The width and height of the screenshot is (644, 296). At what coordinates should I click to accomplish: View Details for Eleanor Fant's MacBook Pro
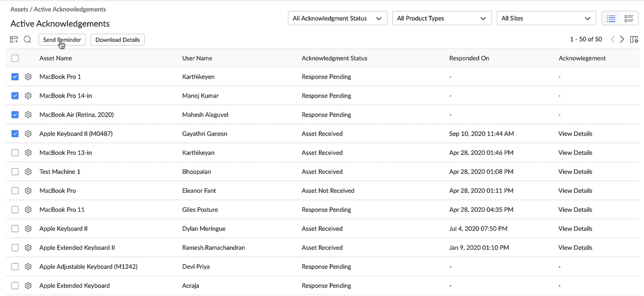point(575,191)
